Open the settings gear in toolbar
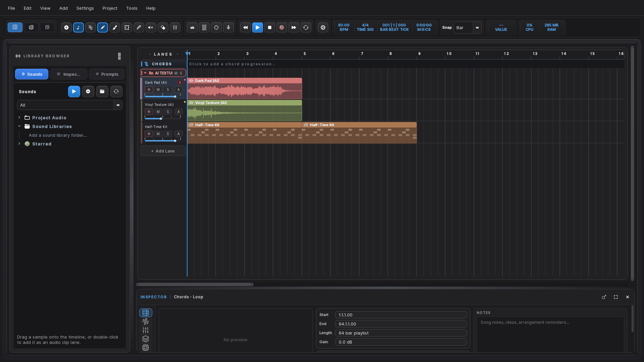 [323, 27]
